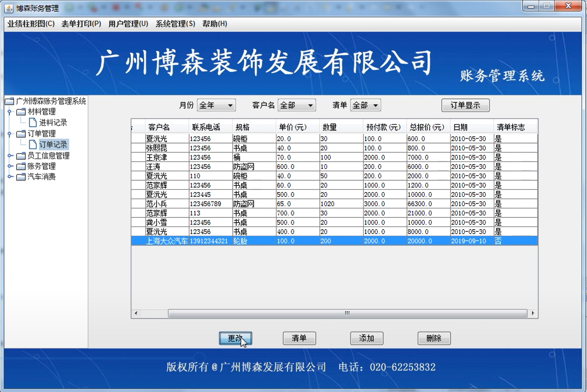
Task: Click the 联系电话 column header
Action: coord(211,127)
